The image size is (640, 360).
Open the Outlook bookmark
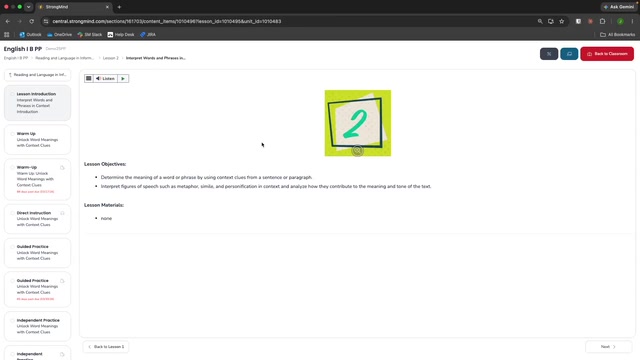click(x=30, y=35)
